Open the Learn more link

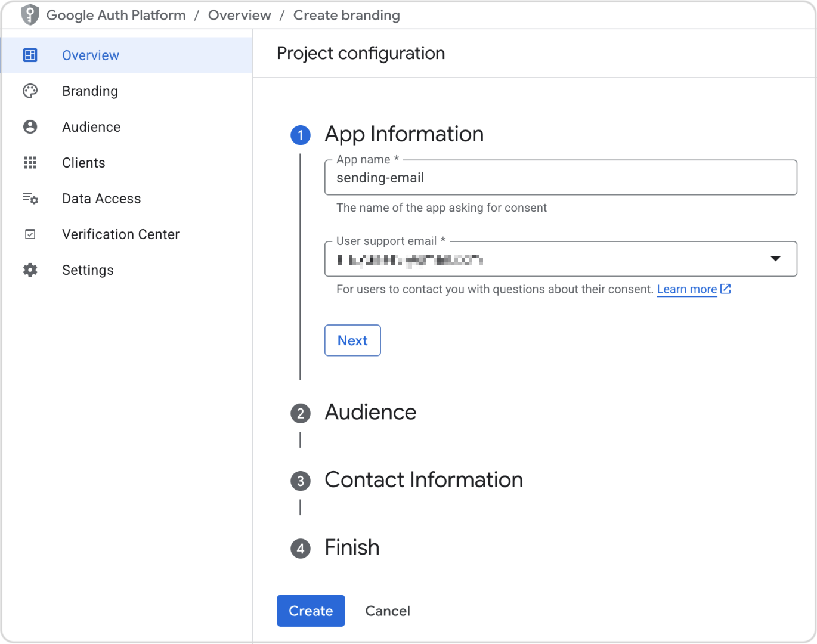click(687, 289)
